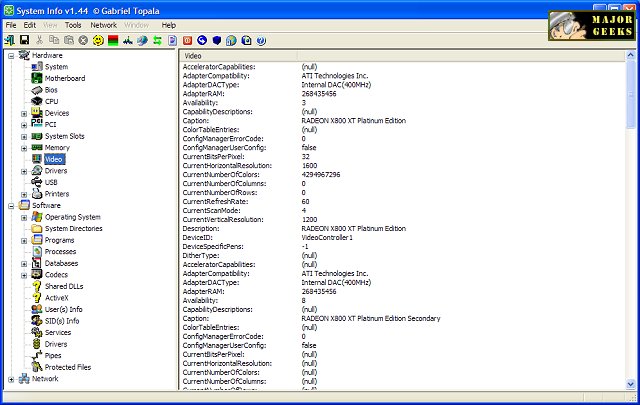Expand the Printers tree node
The image size is (640, 405).
(x=24, y=194)
